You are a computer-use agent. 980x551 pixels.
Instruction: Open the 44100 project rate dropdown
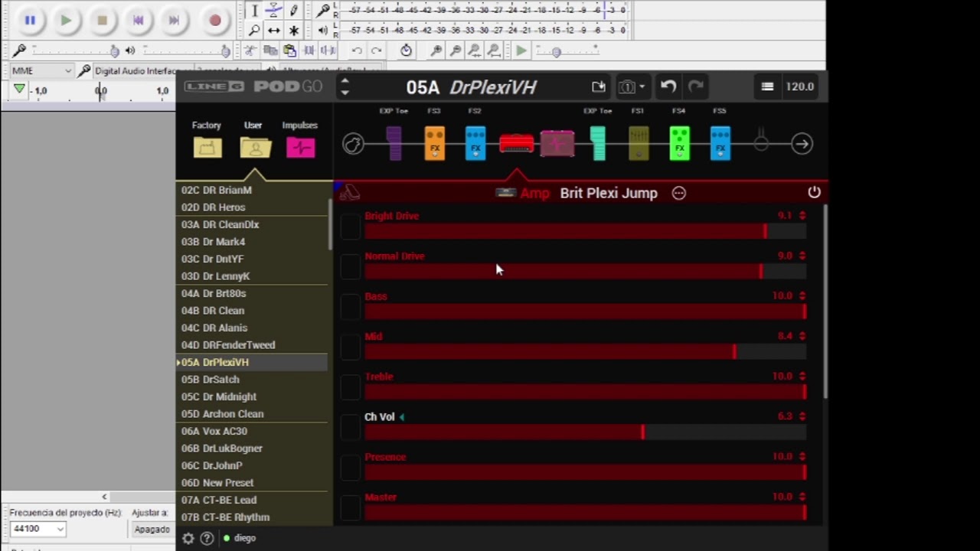coord(38,529)
